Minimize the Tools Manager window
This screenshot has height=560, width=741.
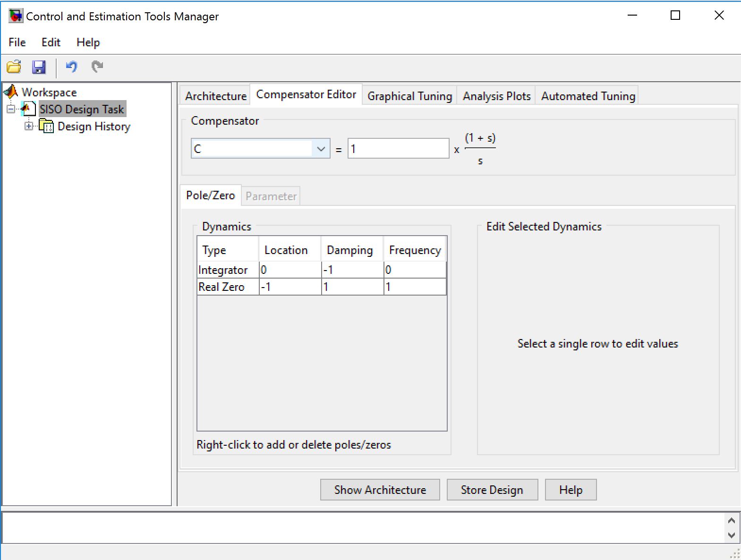pyautogui.click(x=632, y=16)
